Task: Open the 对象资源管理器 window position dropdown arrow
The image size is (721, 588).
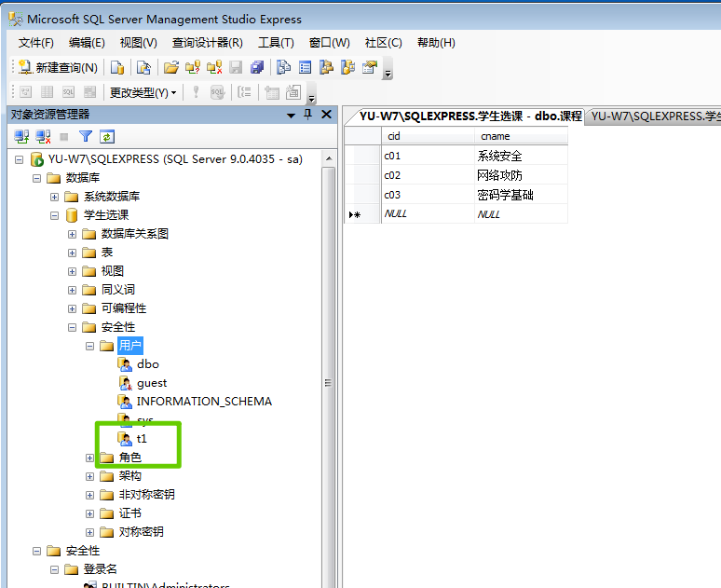Action: (291, 115)
